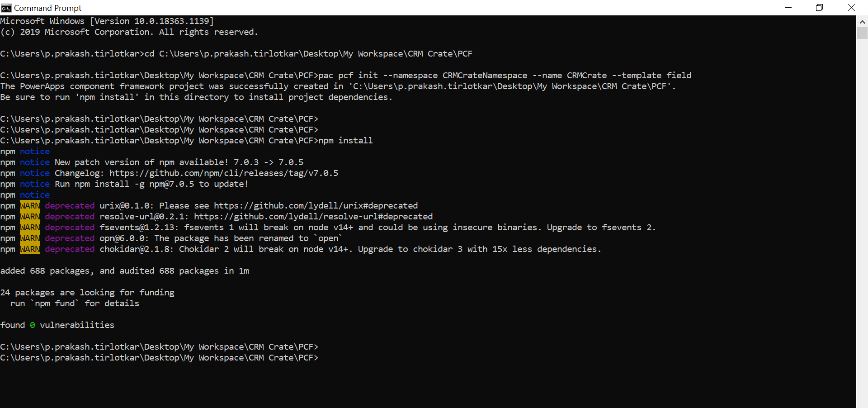Viewport: 868px width, 408px height.
Task: Click the blue "notice" on the Changelog line
Action: click(35, 173)
